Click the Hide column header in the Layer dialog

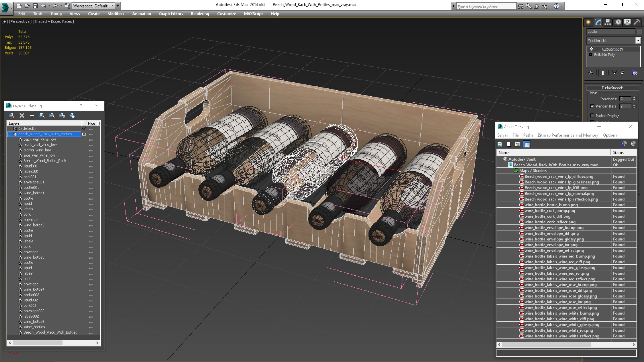coord(91,123)
